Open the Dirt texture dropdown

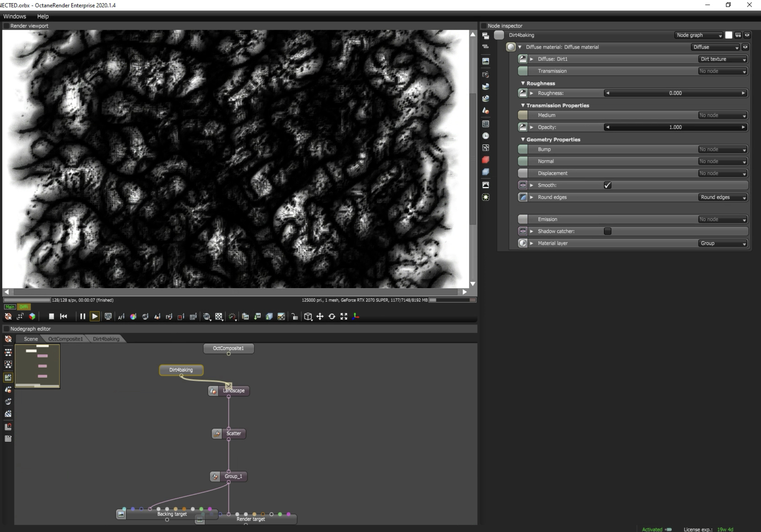[723, 59]
